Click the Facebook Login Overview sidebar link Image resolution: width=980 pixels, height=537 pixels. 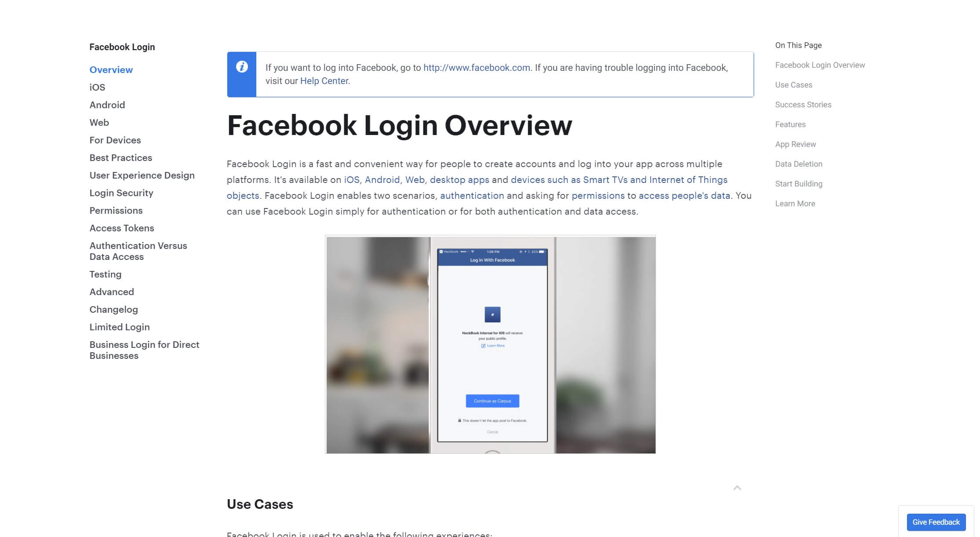[x=820, y=65]
